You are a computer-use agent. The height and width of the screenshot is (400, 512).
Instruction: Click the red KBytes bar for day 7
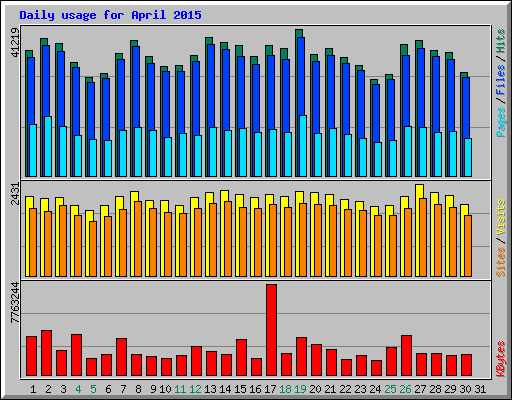tap(121, 357)
